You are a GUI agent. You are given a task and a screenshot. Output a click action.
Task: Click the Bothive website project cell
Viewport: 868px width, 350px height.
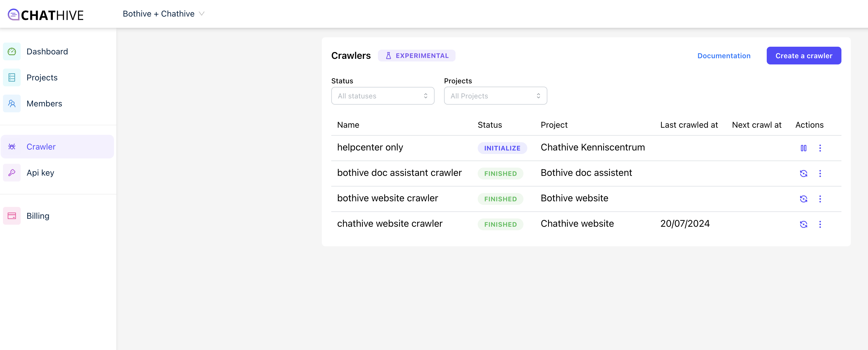[x=575, y=198]
